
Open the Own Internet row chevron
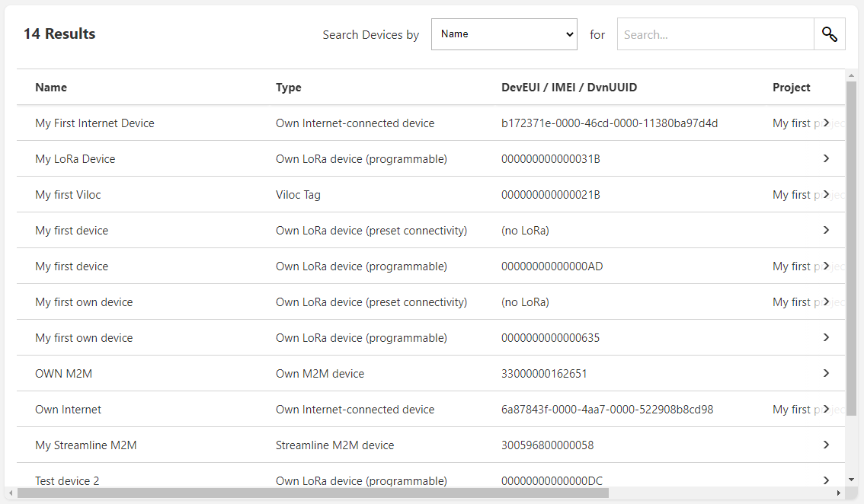826,410
